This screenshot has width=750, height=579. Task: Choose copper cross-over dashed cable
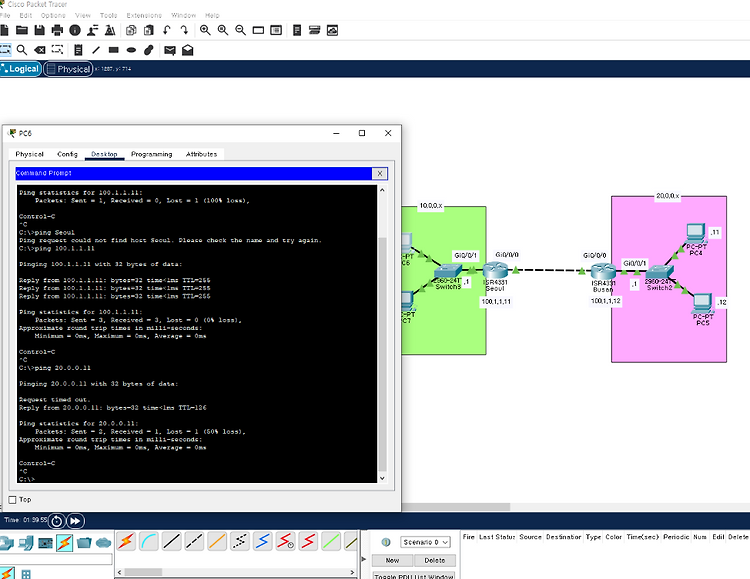[x=194, y=542]
